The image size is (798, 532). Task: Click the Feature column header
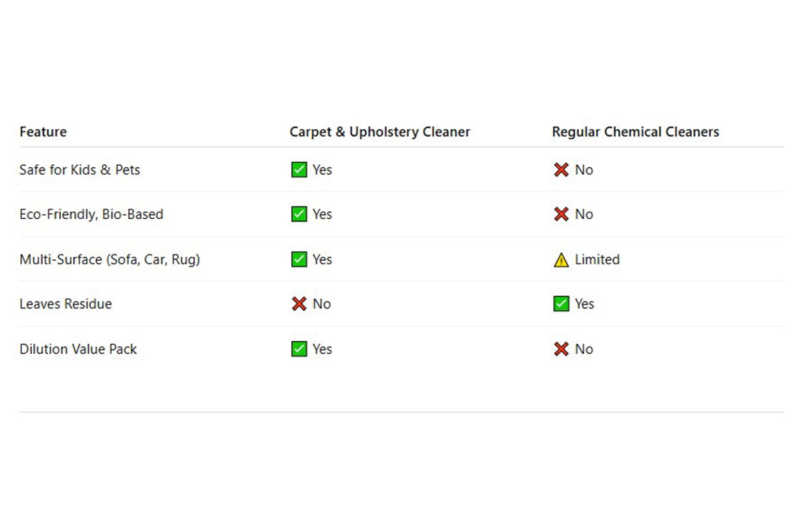43,132
